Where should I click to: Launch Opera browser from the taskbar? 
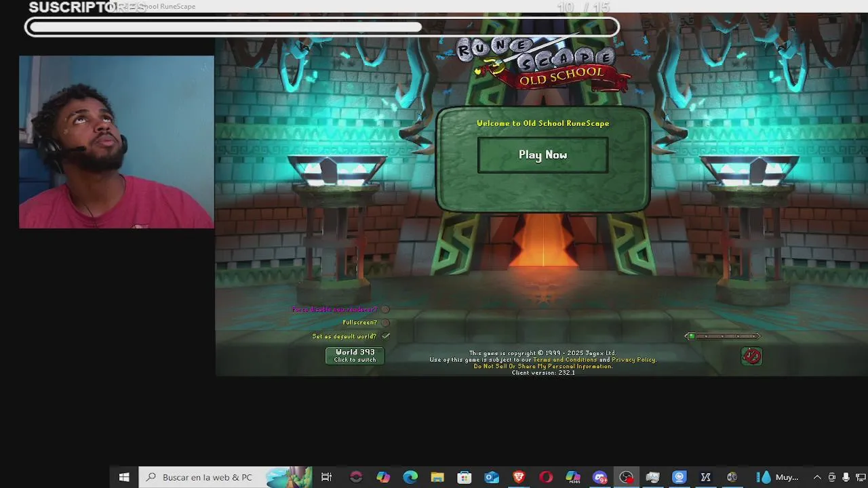pos(546,477)
